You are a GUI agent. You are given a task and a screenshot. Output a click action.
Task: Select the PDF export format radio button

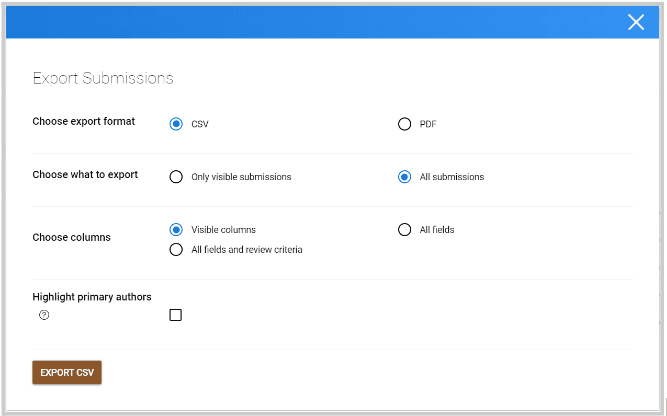pos(405,124)
